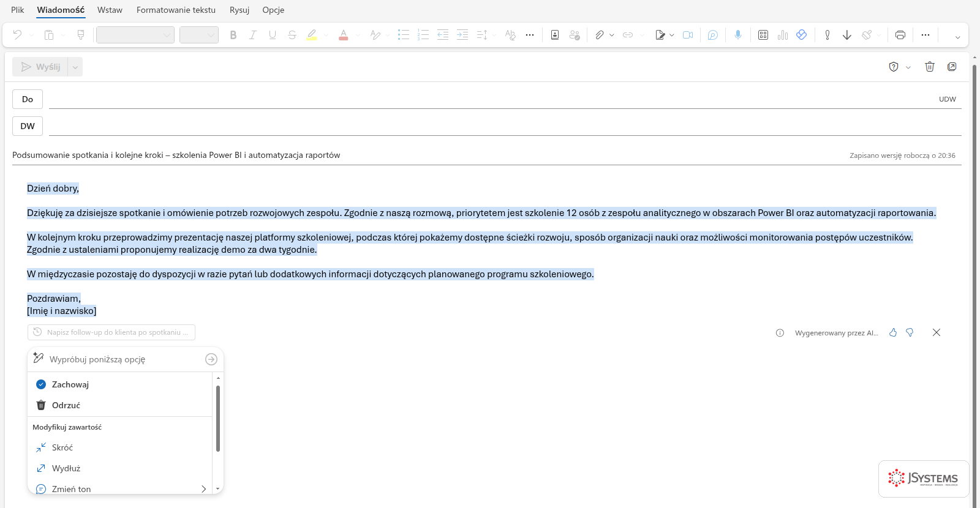This screenshot has width=980, height=508.
Task: Open the font size combo box
Action: coord(199,35)
